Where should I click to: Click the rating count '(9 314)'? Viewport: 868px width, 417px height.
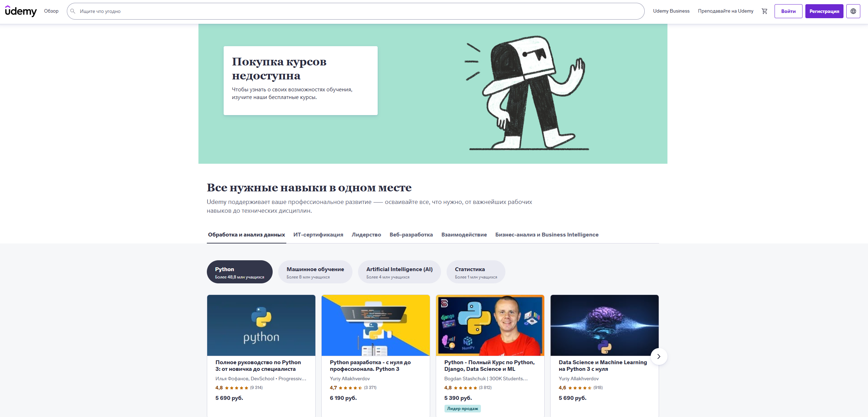[x=256, y=388]
